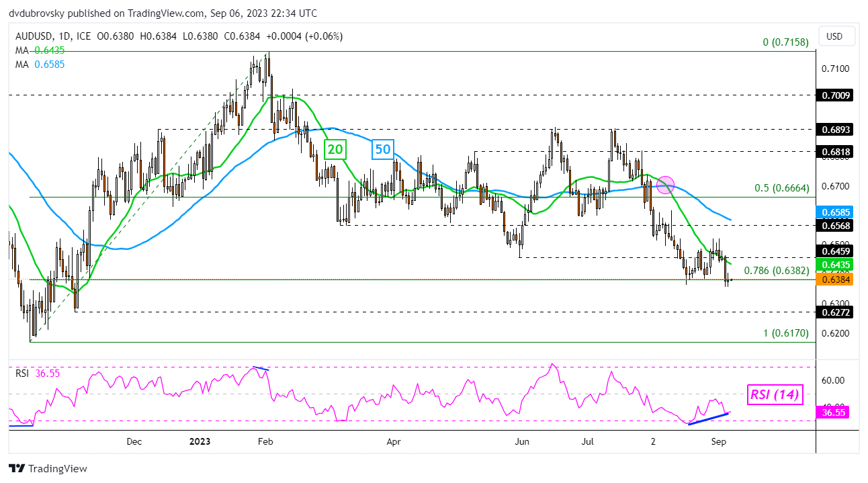This screenshot has height=483, width=868.
Task: Select the MA 0.6585 indicator legend
Action: (37, 64)
